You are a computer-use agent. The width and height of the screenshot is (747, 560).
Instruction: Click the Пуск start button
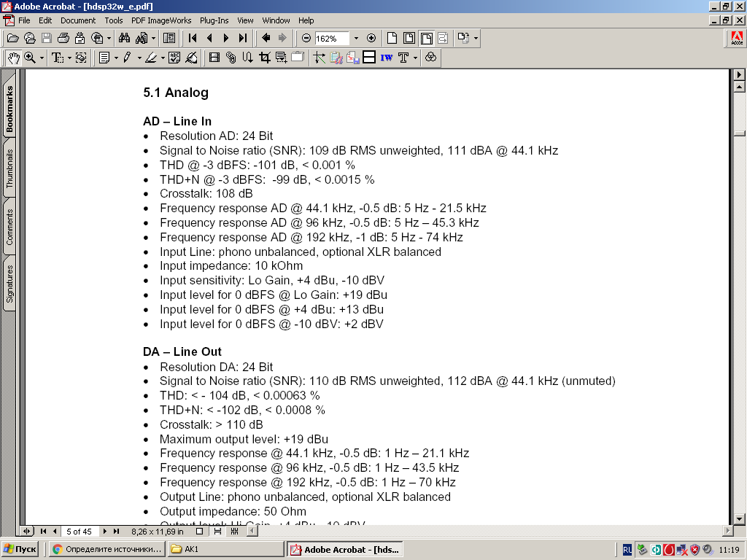[x=20, y=549]
